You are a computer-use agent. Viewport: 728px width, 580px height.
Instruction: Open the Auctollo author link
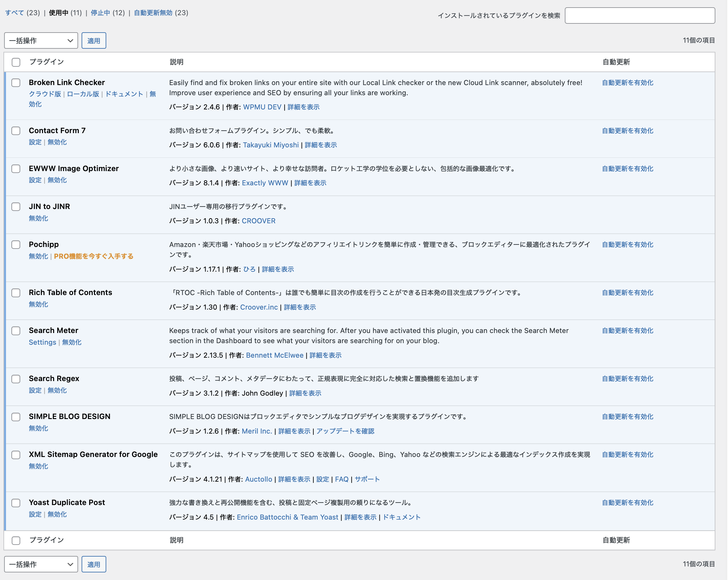259,479
